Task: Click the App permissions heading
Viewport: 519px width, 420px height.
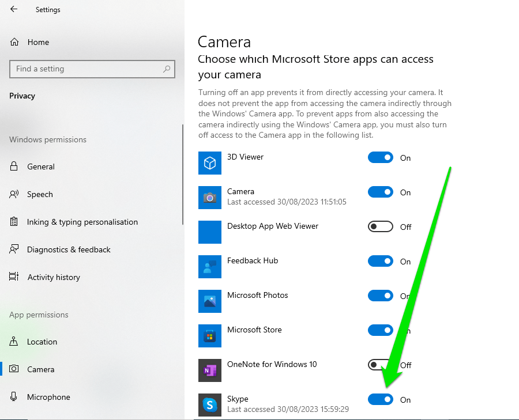Action: pos(39,315)
